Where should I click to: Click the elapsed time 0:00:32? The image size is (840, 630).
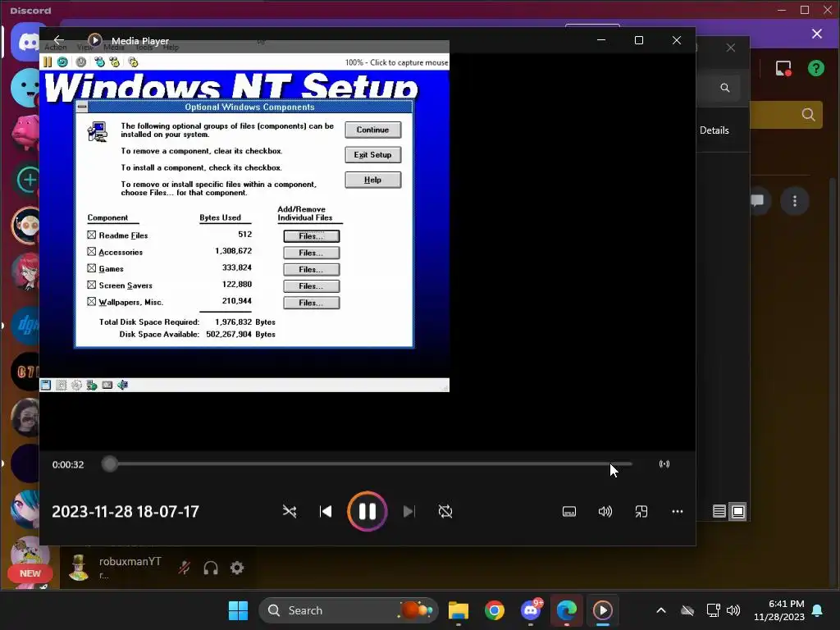point(68,464)
